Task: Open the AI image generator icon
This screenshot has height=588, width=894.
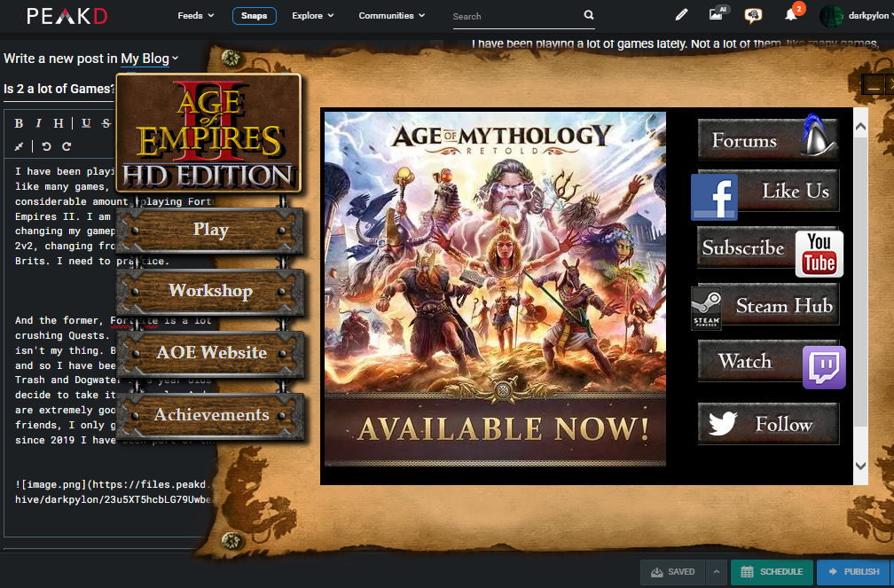Action: click(x=717, y=14)
